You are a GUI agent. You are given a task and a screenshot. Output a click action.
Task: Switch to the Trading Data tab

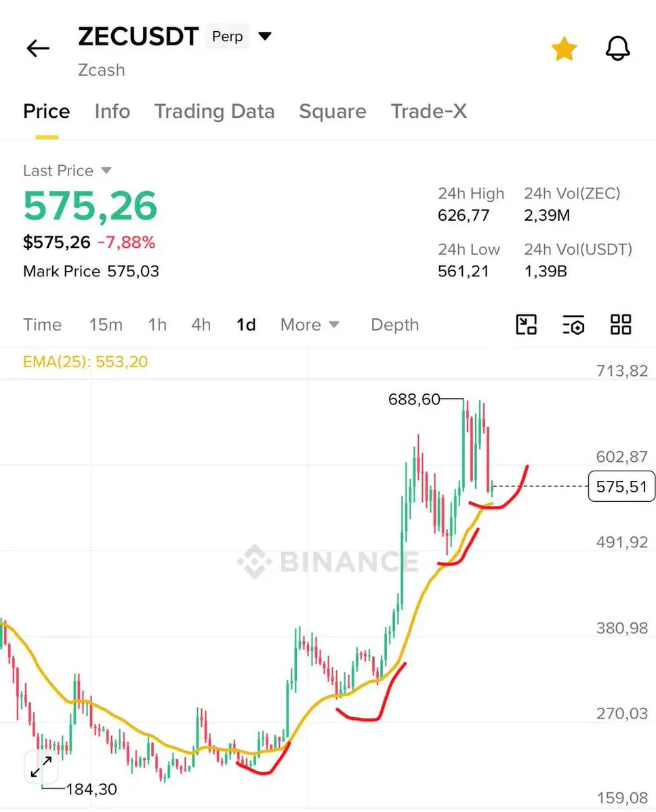215,111
